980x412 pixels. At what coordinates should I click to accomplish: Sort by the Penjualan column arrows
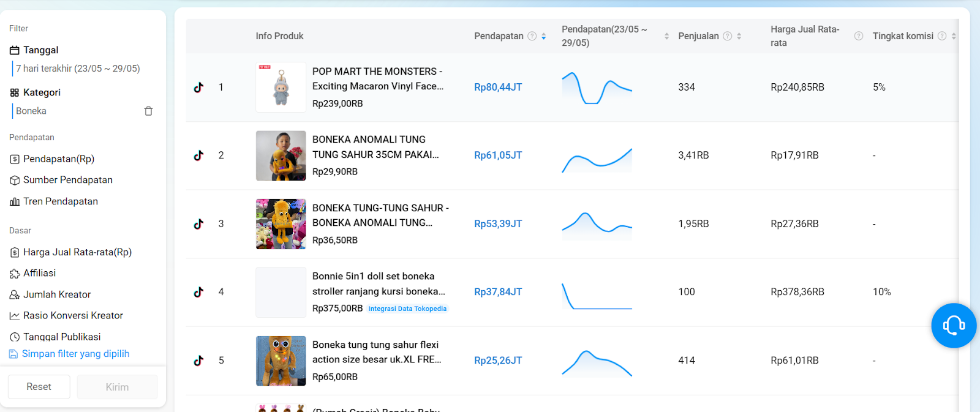click(739, 36)
